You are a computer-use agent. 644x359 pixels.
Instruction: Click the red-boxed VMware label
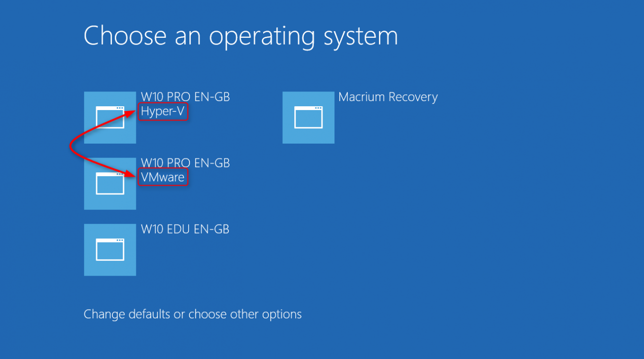coord(163,178)
